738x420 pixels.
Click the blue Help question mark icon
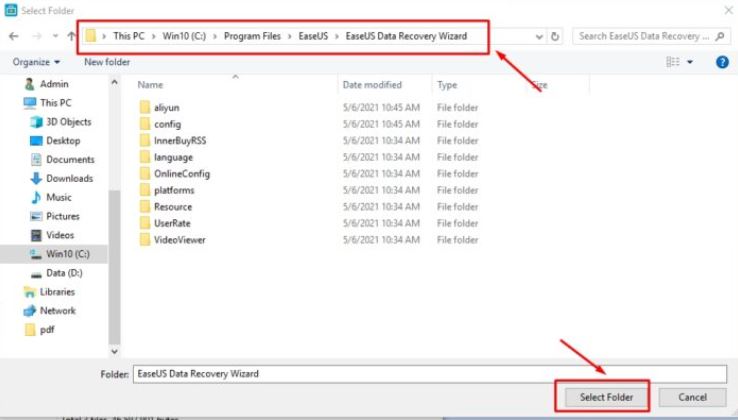[x=722, y=61]
